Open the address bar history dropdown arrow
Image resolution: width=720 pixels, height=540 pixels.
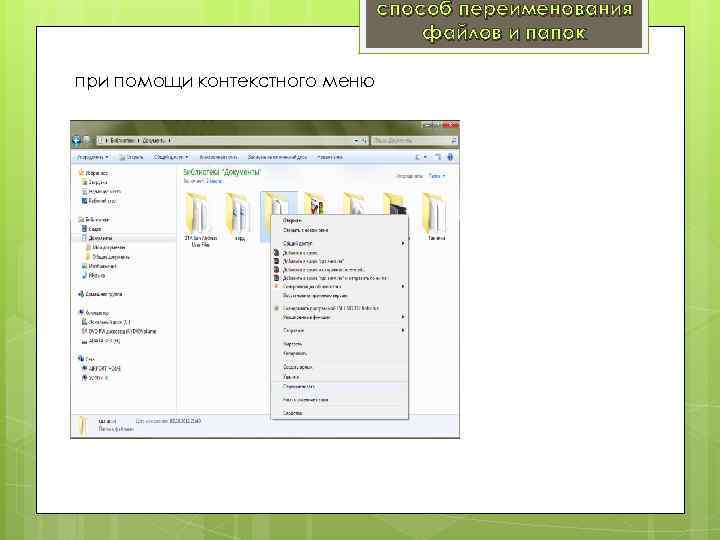point(356,141)
